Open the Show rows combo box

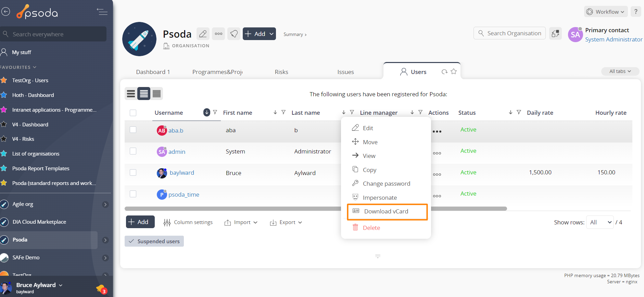click(600, 222)
